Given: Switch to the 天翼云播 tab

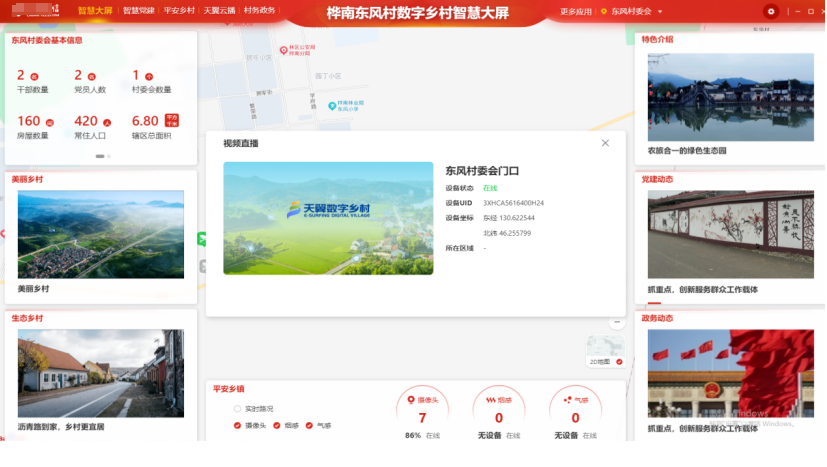Looking at the screenshot, I should coord(219,11).
